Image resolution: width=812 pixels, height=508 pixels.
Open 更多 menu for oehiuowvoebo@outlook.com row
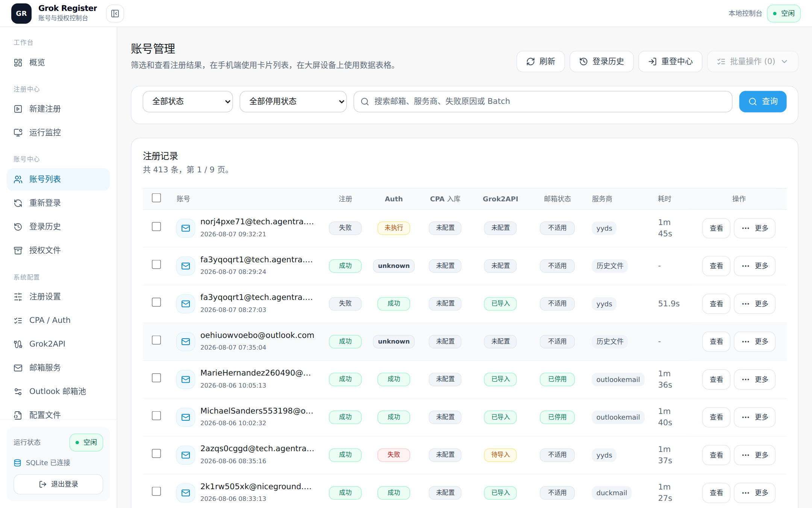[x=754, y=342]
